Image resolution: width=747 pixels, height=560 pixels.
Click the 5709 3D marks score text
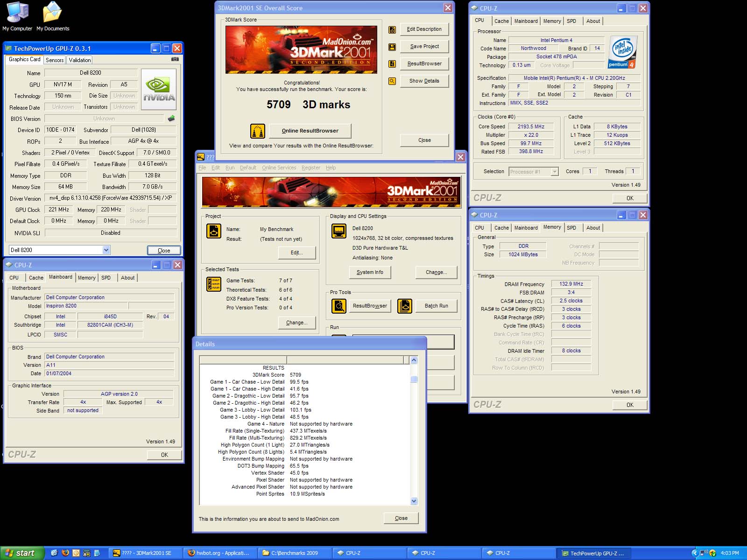click(308, 105)
